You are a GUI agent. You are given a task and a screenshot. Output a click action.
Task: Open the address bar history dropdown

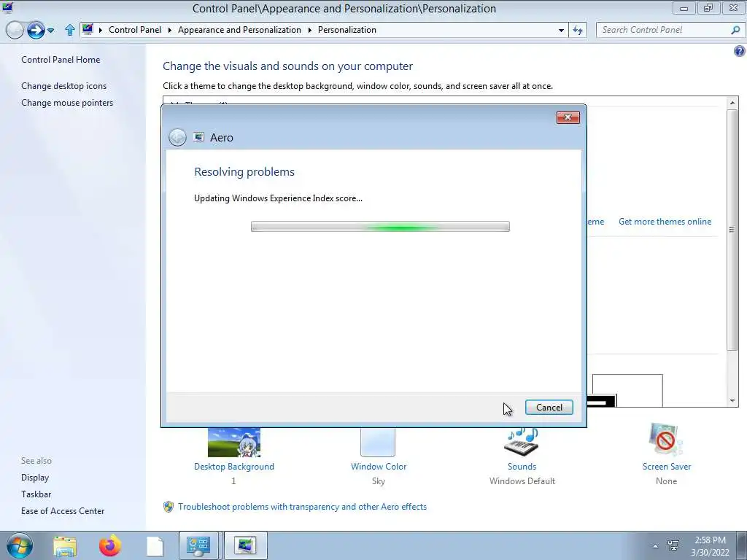pos(561,30)
